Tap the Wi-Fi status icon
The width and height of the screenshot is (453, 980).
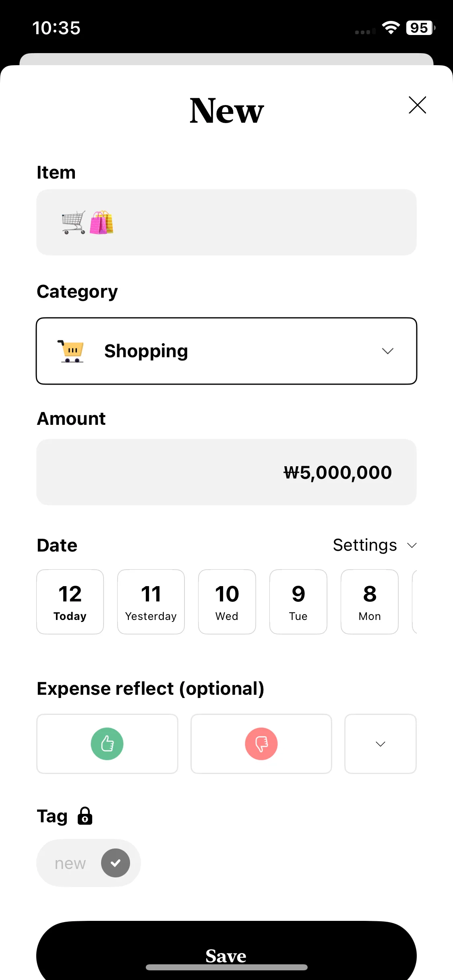pos(391,28)
